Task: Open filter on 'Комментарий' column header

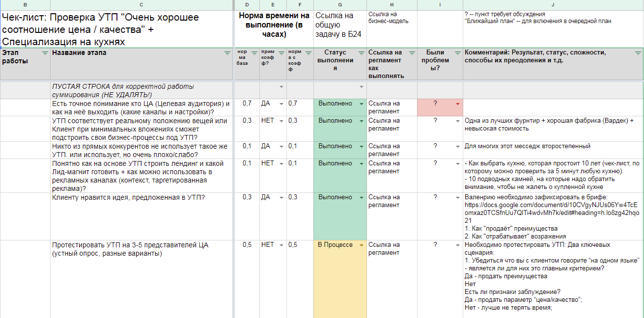Action: click(x=638, y=53)
